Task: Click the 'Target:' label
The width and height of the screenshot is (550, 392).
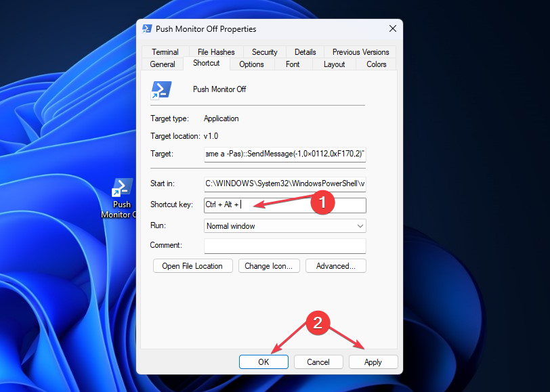Action: coord(162,154)
